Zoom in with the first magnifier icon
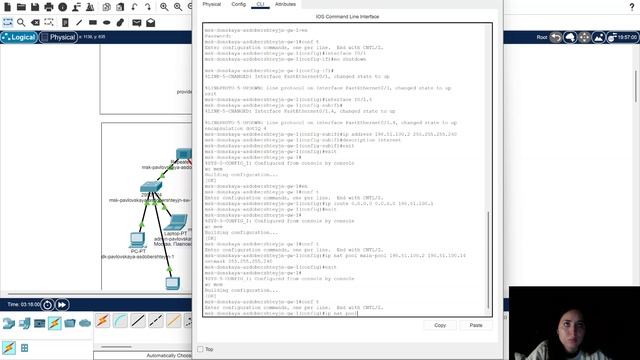 [164, 7]
